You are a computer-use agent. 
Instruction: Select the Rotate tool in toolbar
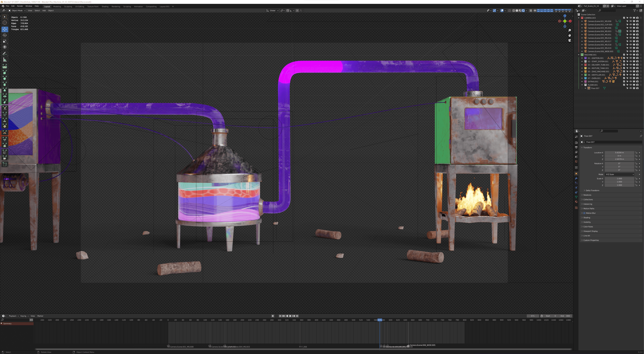(5, 35)
